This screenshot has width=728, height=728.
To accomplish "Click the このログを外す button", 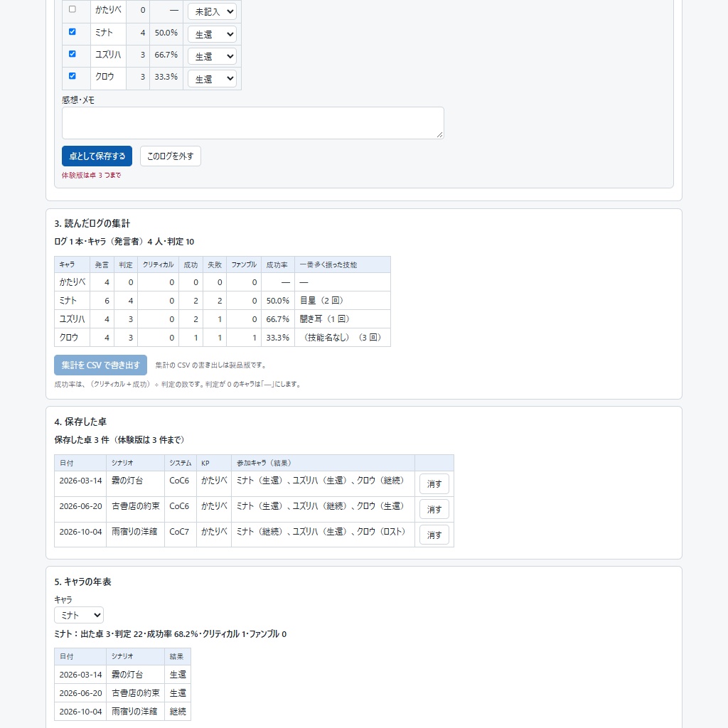I will [x=171, y=156].
